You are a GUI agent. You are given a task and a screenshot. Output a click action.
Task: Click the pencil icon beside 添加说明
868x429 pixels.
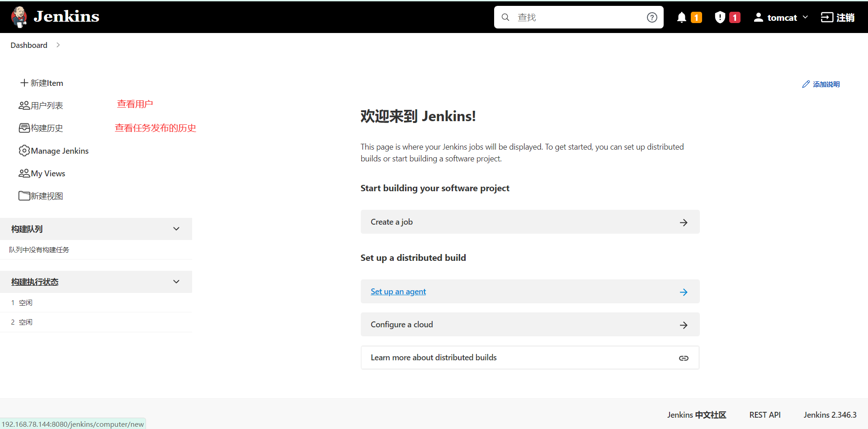(806, 84)
